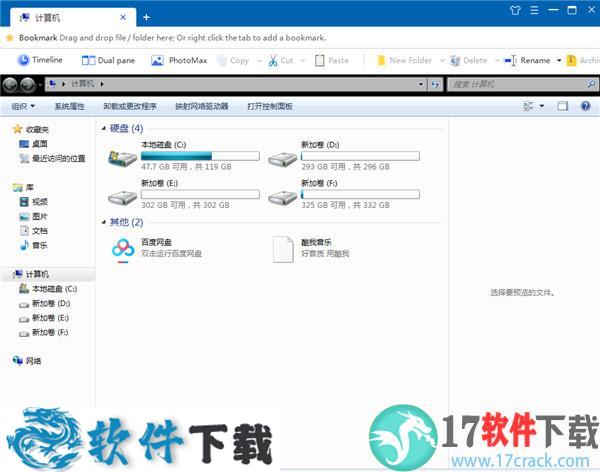Open the 组织 dropdown menu
600x472 pixels.
click(x=22, y=106)
